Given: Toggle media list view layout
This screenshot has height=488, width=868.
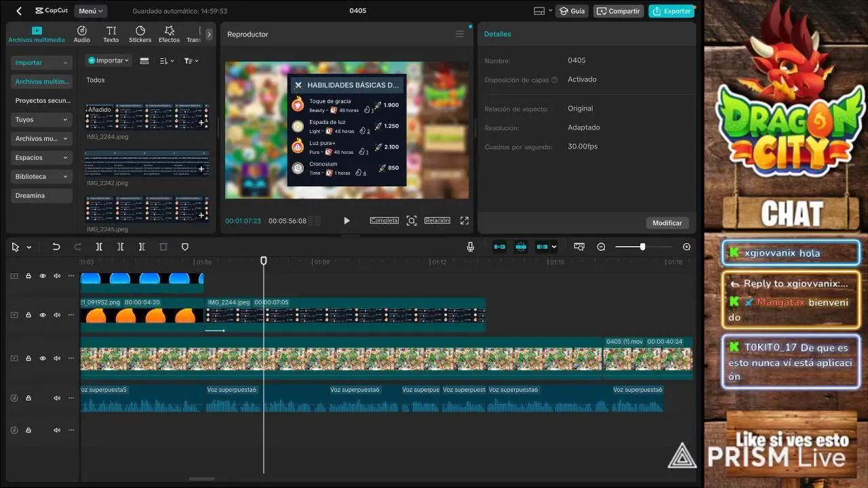Looking at the screenshot, I should (x=144, y=60).
